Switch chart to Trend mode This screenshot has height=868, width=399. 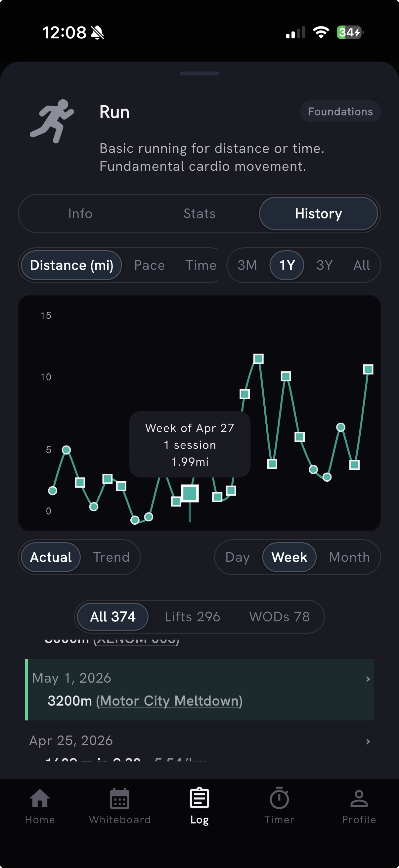pos(111,557)
